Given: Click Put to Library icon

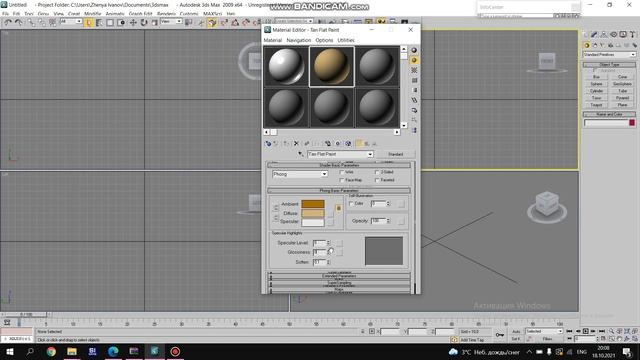Looking at the screenshot, I should (328, 144).
